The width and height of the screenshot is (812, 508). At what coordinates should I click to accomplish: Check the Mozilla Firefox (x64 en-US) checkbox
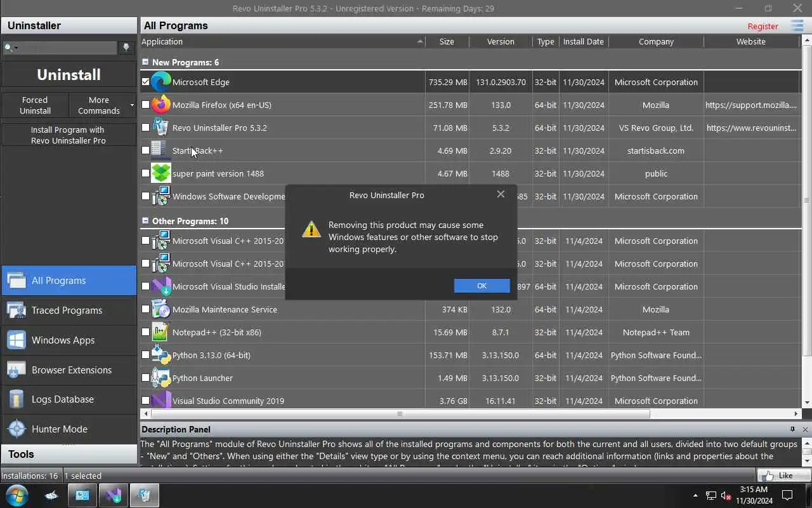click(x=145, y=105)
